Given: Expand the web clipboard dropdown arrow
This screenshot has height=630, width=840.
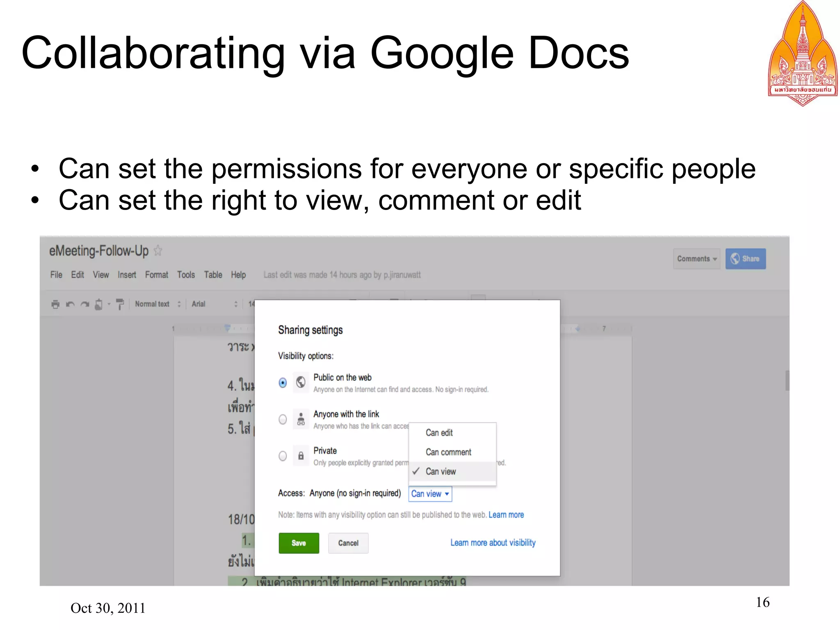Looking at the screenshot, I should tap(109, 304).
